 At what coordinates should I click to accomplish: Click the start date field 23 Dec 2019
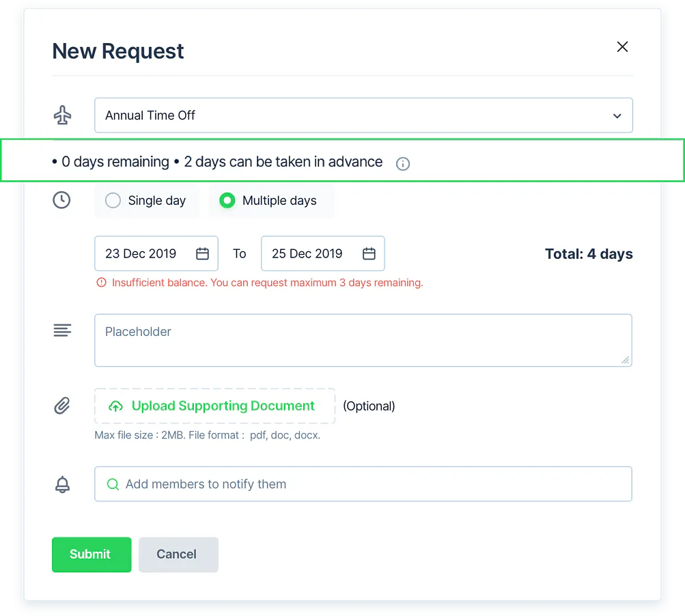coord(156,253)
